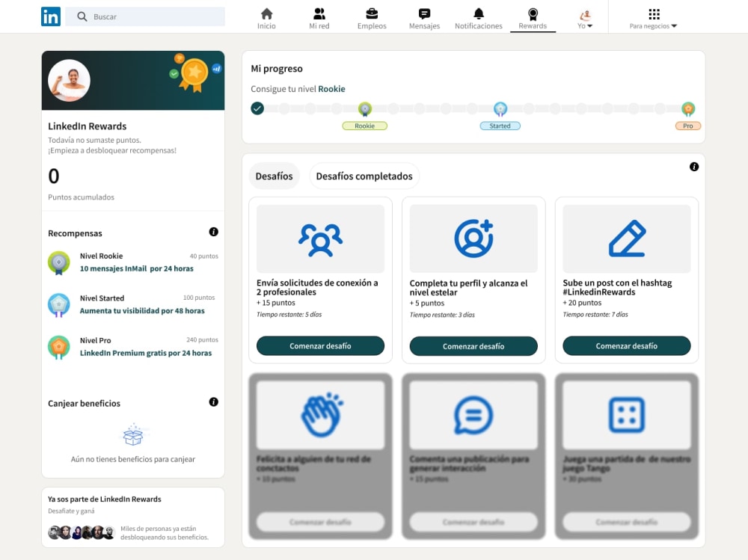
Task: Click the Rookie level label
Action: pyautogui.click(x=364, y=126)
